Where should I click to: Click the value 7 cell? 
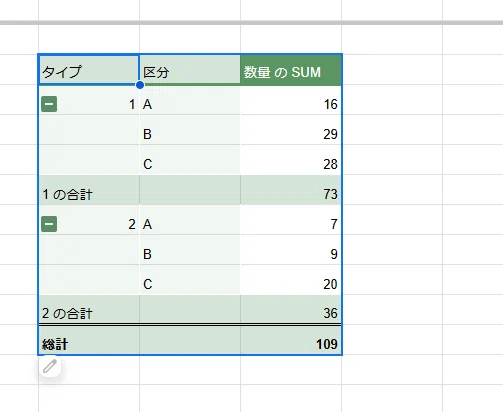click(x=291, y=220)
